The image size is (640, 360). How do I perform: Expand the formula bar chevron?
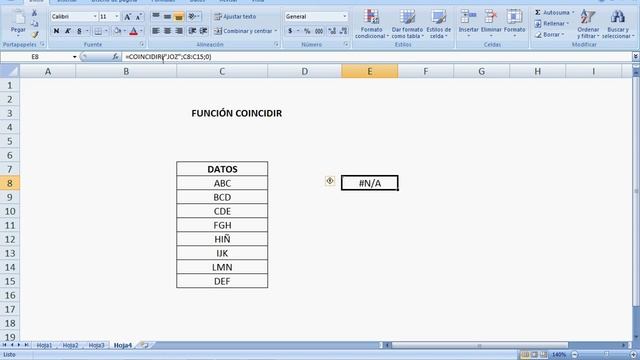636,56
